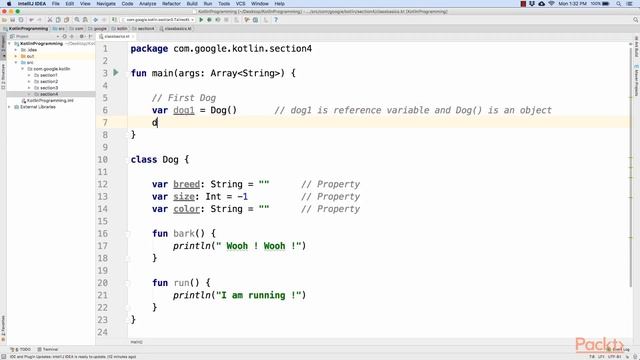Open the TODO tool window button

pos(21,349)
